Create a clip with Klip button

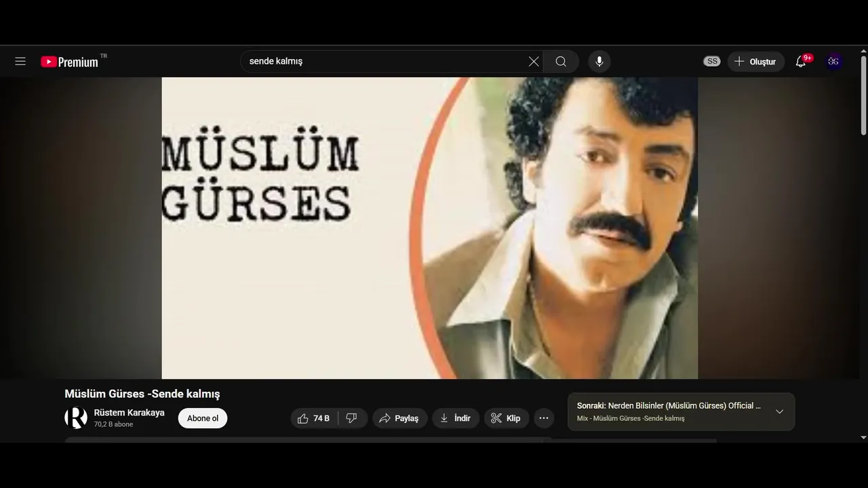507,418
